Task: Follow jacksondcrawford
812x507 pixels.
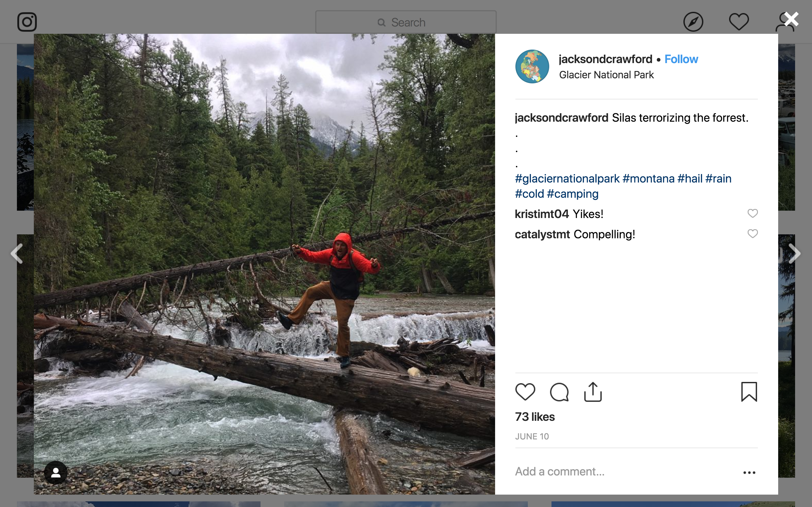Action: [681, 59]
